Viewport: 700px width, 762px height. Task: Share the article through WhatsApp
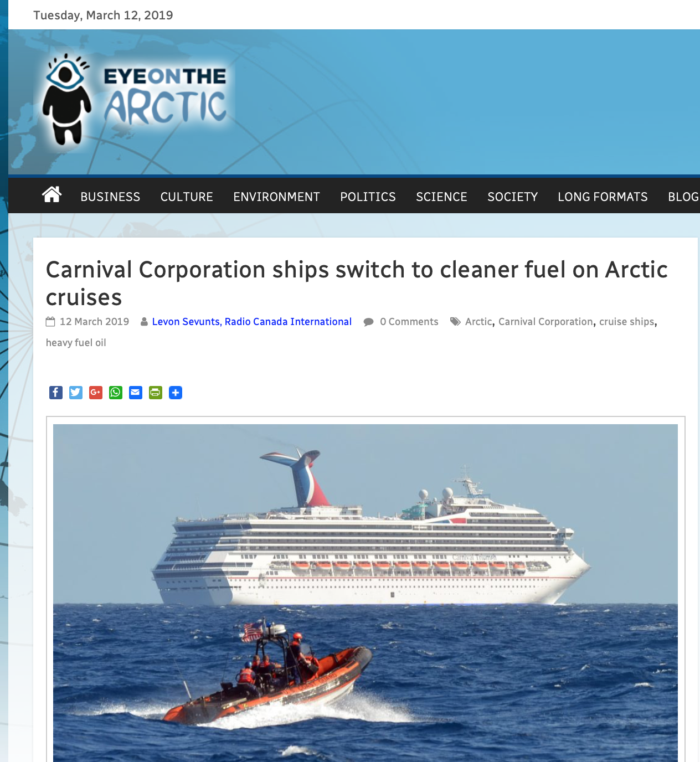click(116, 393)
